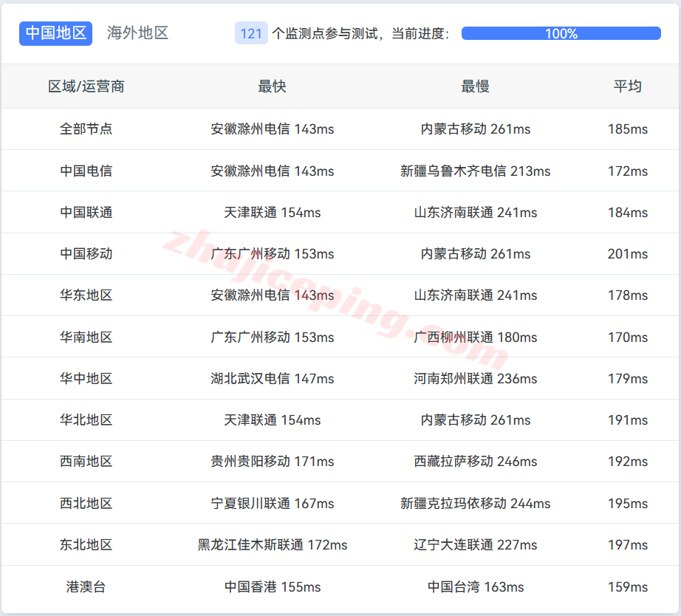Select the 华南地区 row label
Screen dimensions: 681x616
(x=86, y=337)
